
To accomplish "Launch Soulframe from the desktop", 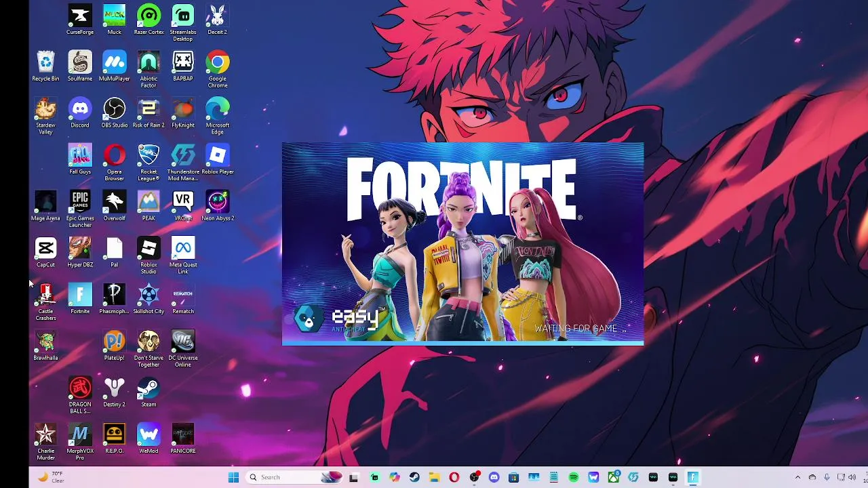I will click(x=80, y=66).
